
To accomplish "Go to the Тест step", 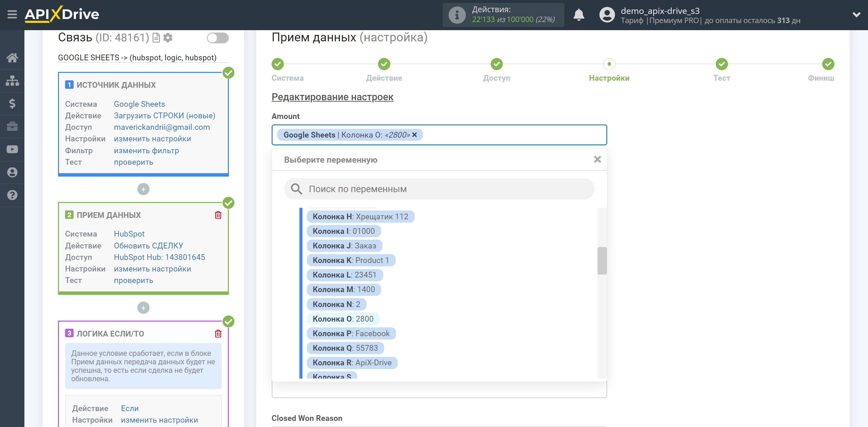I will pos(722,64).
